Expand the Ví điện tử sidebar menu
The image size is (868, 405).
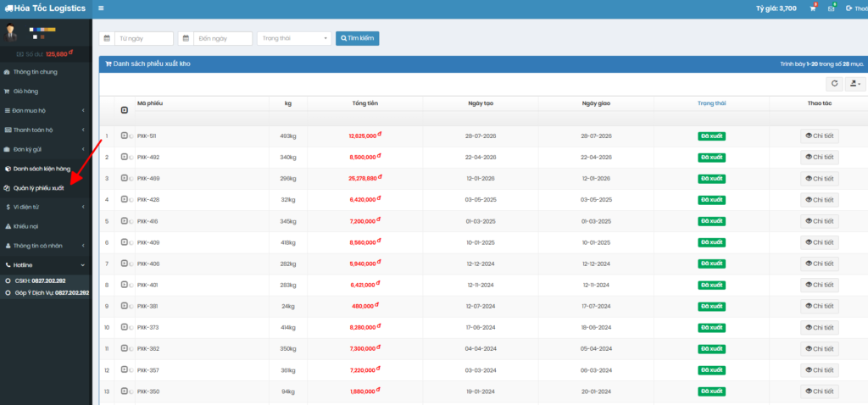46,207
